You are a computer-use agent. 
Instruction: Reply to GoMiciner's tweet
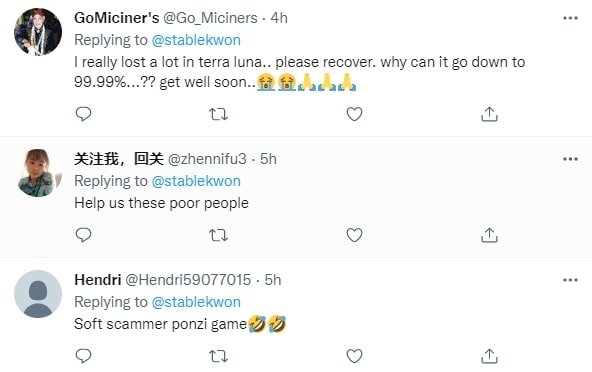[x=83, y=114]
